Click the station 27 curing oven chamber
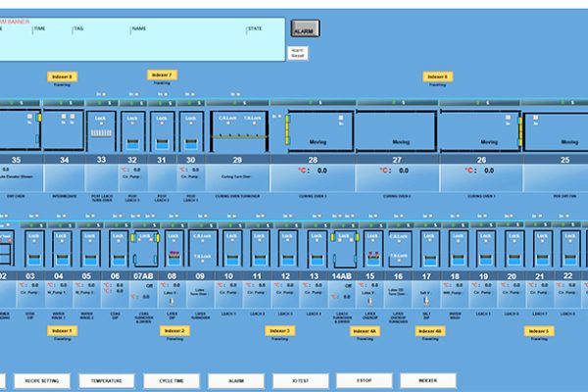 click(x=396, y=131)
